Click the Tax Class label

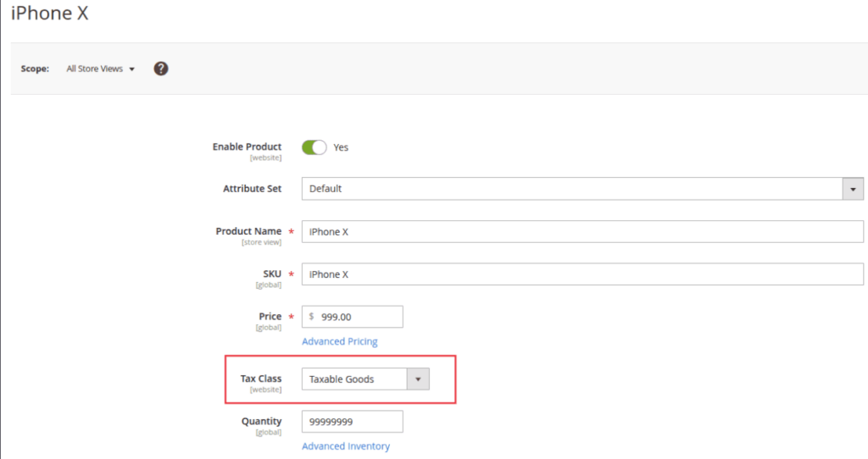point(261,379)
